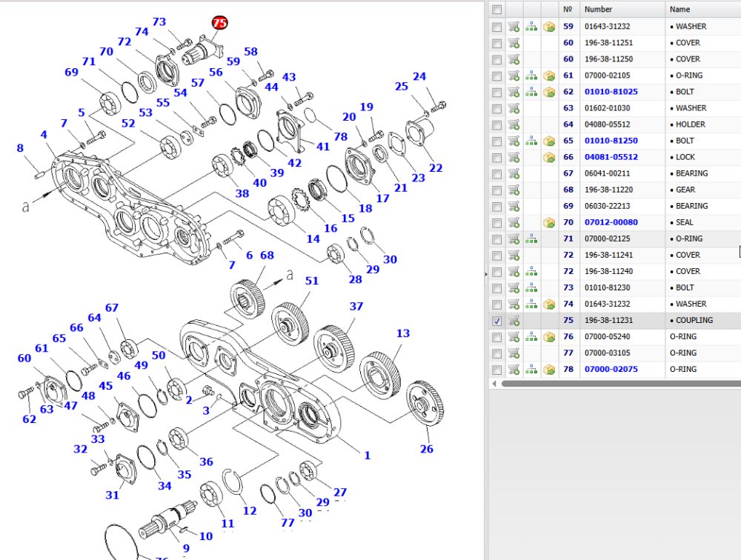
Task: Click the table's horizontal scrollbar thumb
Action: (621, 384)
